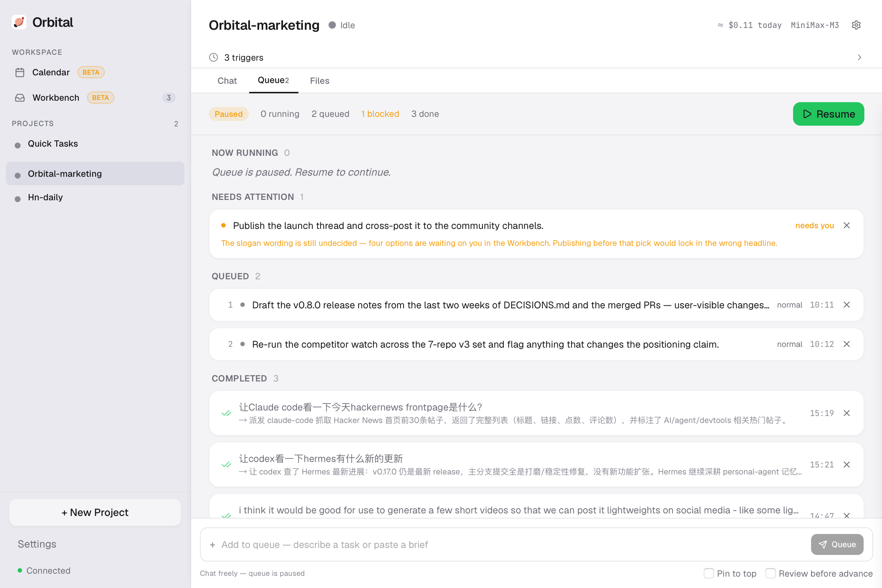Image resolution: width=882 pixels, height=588 pixels.
Task: Remove completed hackernews frontpage task
Action: point(846,413)
